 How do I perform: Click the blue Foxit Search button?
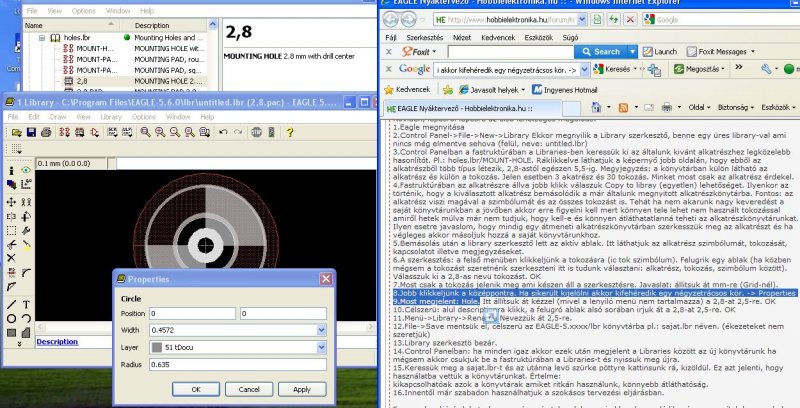tap(601, 52)
